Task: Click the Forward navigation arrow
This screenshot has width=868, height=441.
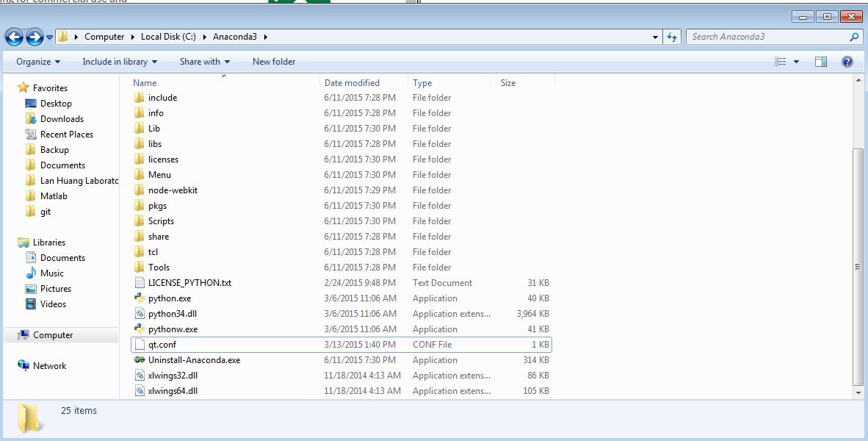Action: (x=35, y=37)
